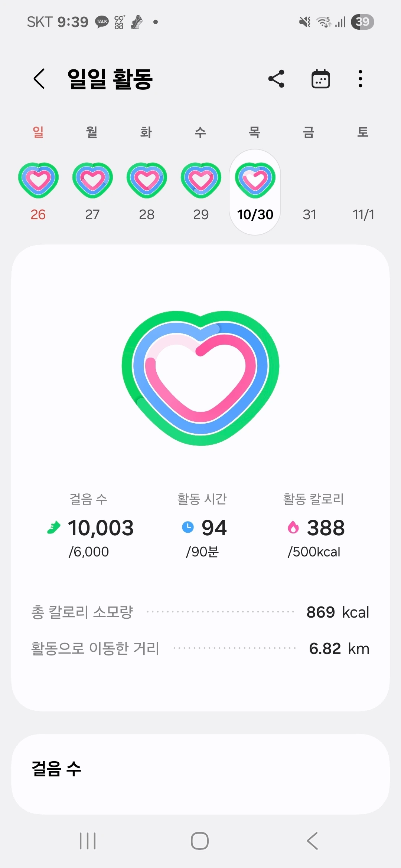
Task: Select Friday 31 in week row
Action: [x=309, y=214]
